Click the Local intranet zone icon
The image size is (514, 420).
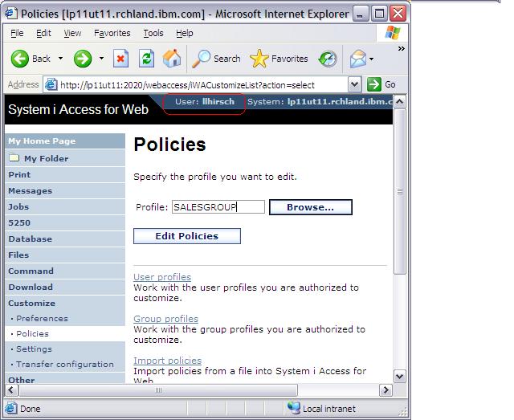(294, 407)
